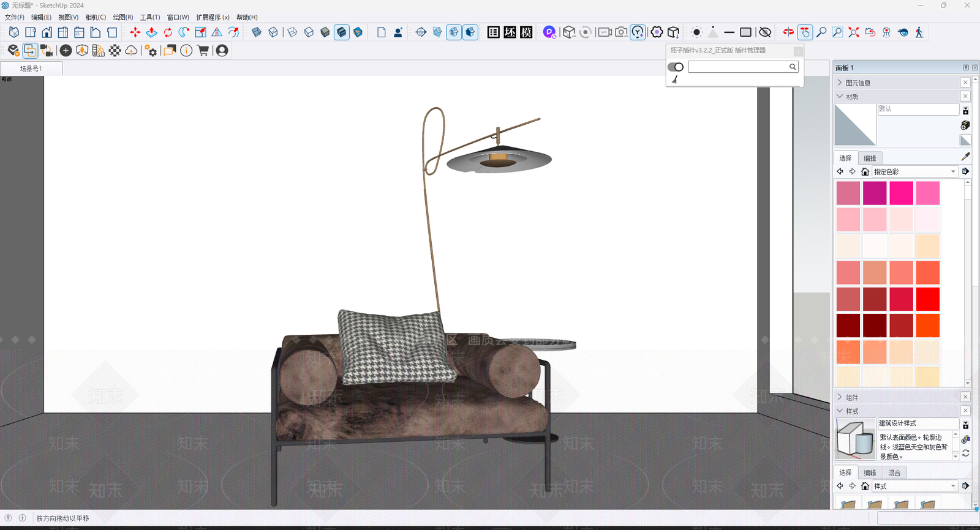Switch to the Iso view icon
Viewport: 980px width, 530px height.
13,32
